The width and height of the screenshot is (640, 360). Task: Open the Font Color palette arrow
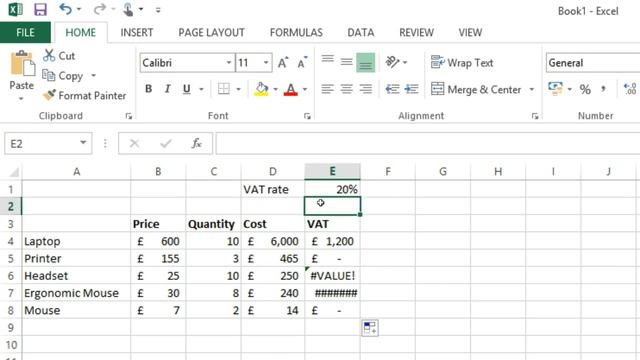tap(305, 89)
